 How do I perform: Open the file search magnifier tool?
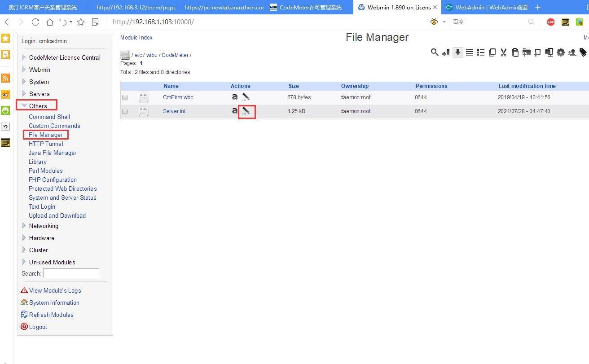(434, 53)
